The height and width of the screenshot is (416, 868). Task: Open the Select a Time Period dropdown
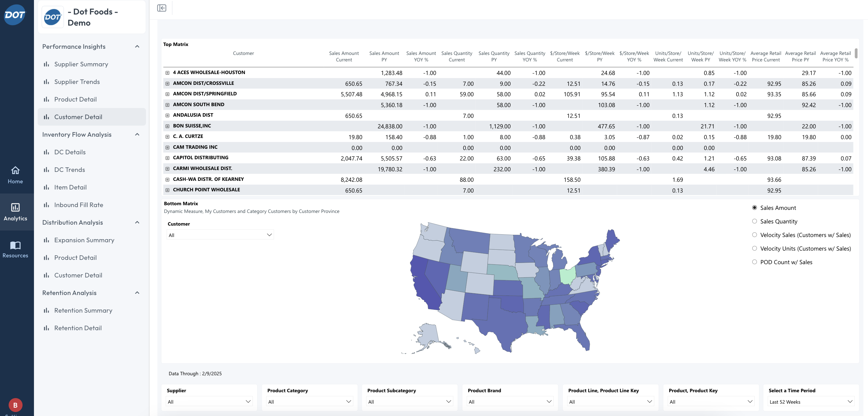coord(811,401)
